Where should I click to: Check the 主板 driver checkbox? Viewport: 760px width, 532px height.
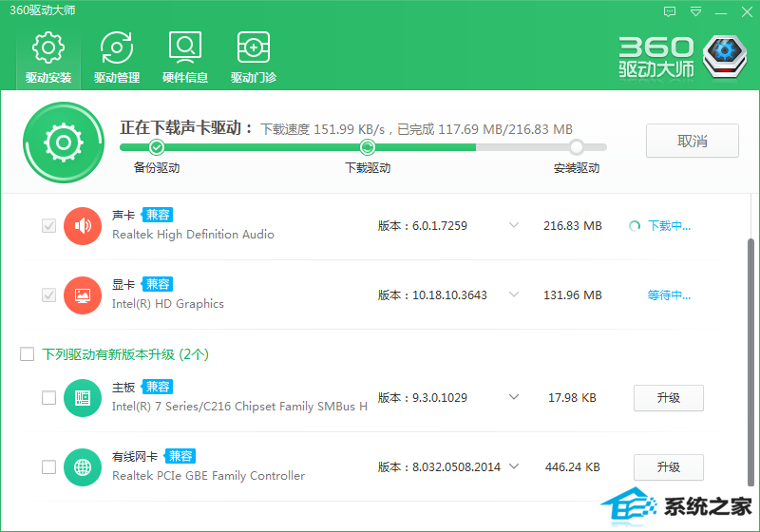click(x=49, y=397)
